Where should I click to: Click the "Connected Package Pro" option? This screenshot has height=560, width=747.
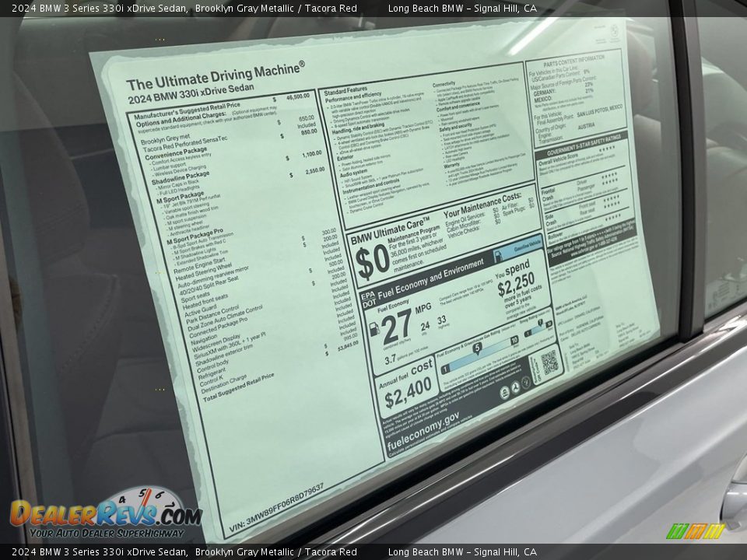tap(219, 328)
